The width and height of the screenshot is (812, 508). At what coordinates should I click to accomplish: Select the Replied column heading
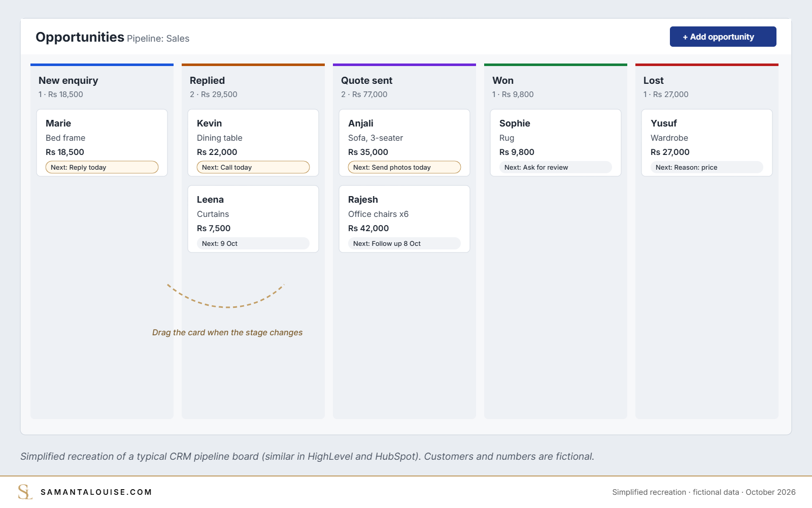[x=207, y=80]
